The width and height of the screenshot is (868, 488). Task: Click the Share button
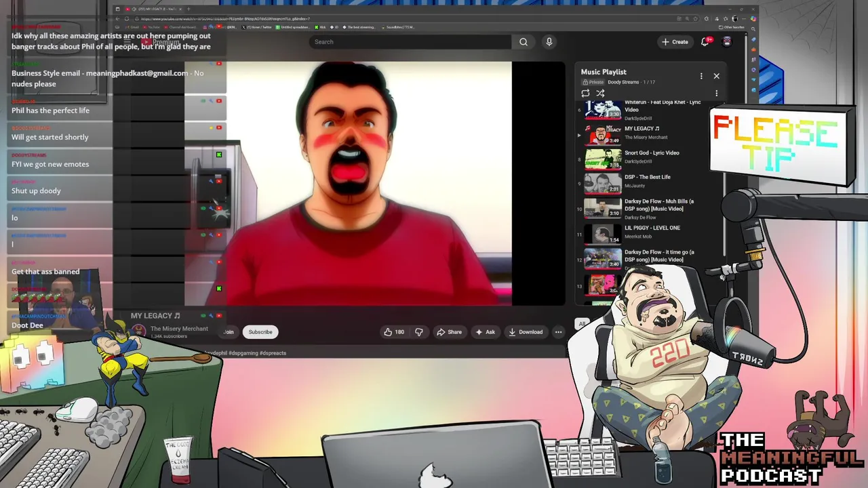449,332
